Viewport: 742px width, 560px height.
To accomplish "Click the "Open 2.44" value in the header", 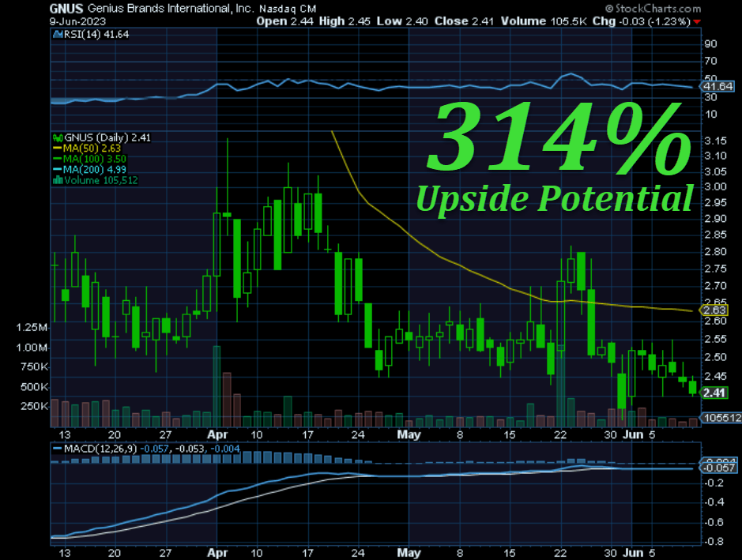I will [x=286, y=21].
